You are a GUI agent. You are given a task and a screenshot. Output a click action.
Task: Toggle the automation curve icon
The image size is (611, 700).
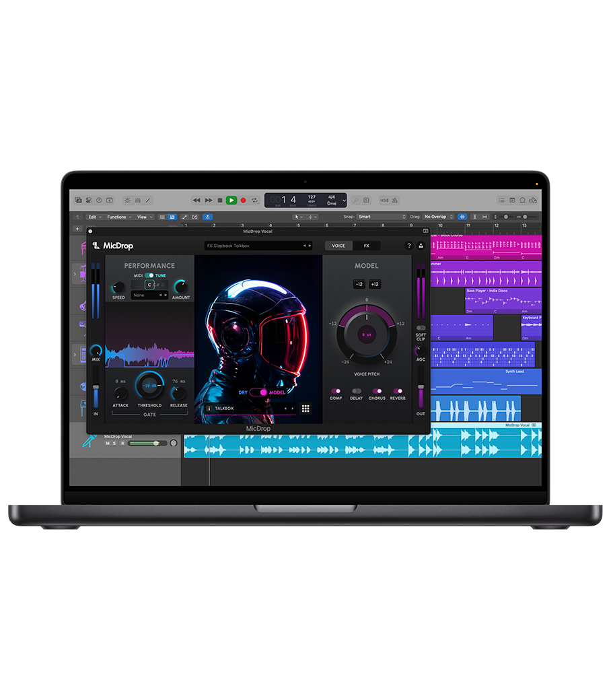point(185,217)
